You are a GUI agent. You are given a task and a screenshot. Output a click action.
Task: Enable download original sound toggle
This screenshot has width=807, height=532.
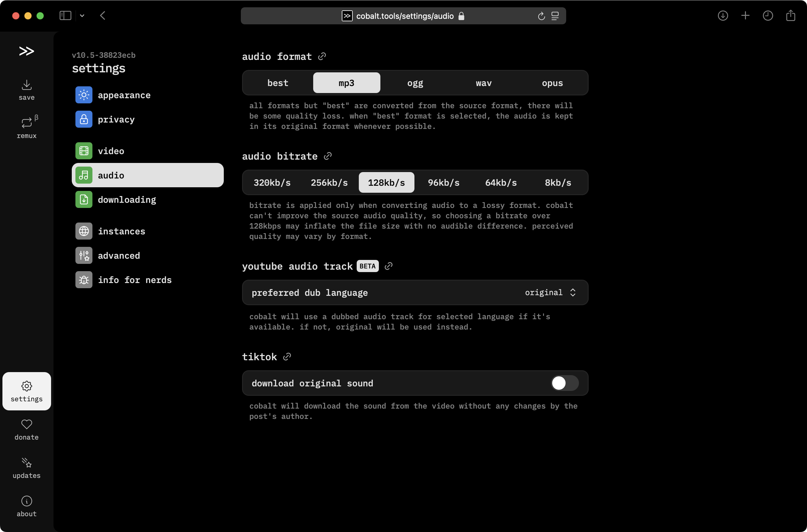[565, 383]
